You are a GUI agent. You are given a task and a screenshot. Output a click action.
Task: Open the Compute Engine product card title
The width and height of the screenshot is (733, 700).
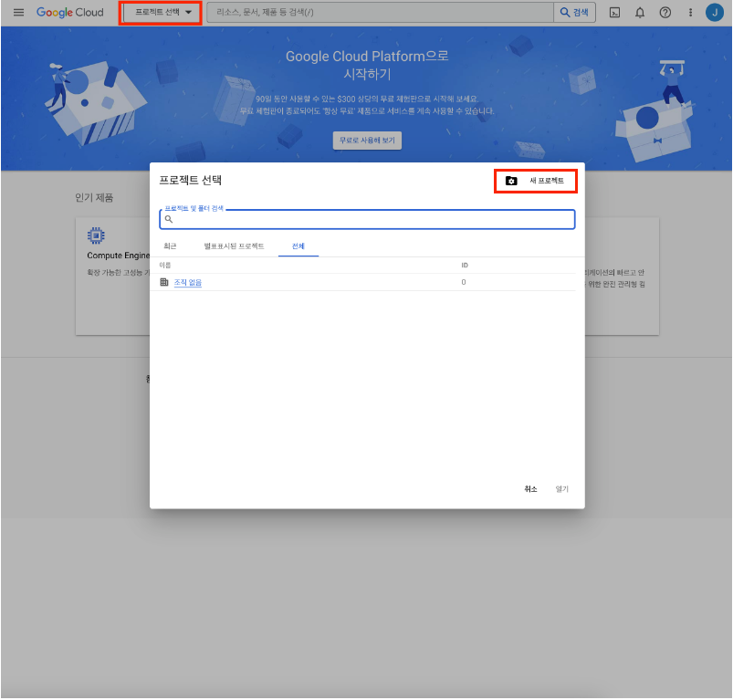[x=119, y=256]
